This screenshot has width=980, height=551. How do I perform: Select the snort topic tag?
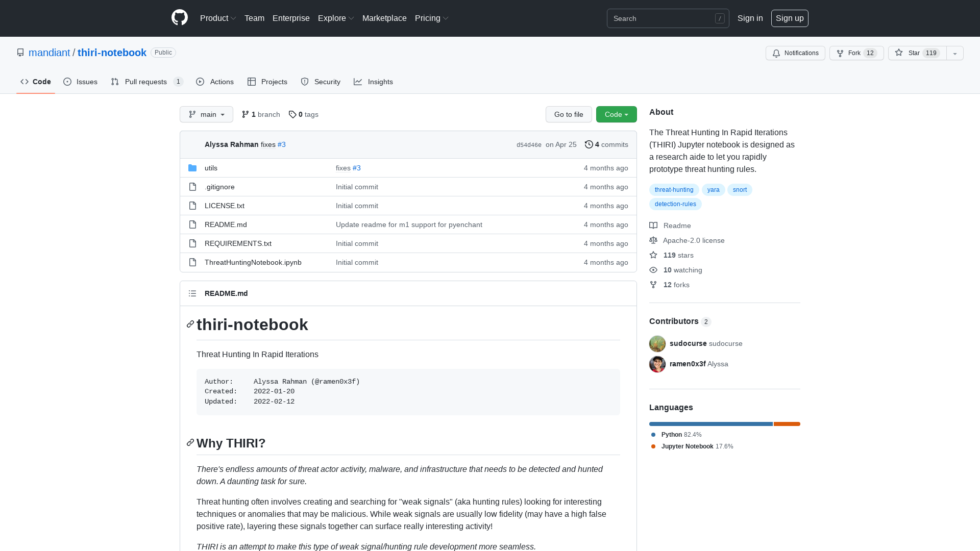coord(740,190)
